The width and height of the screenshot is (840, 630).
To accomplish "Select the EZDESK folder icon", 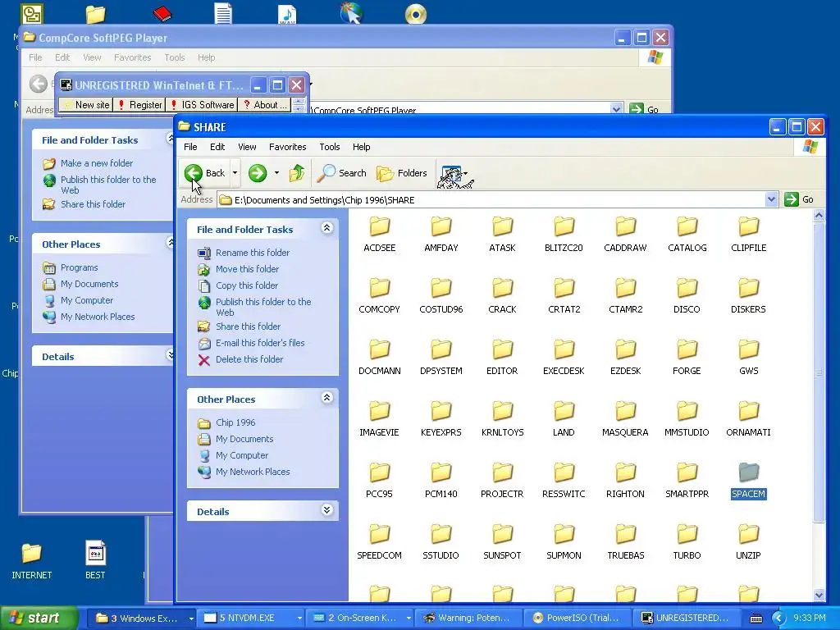I will tap(625, 349).
